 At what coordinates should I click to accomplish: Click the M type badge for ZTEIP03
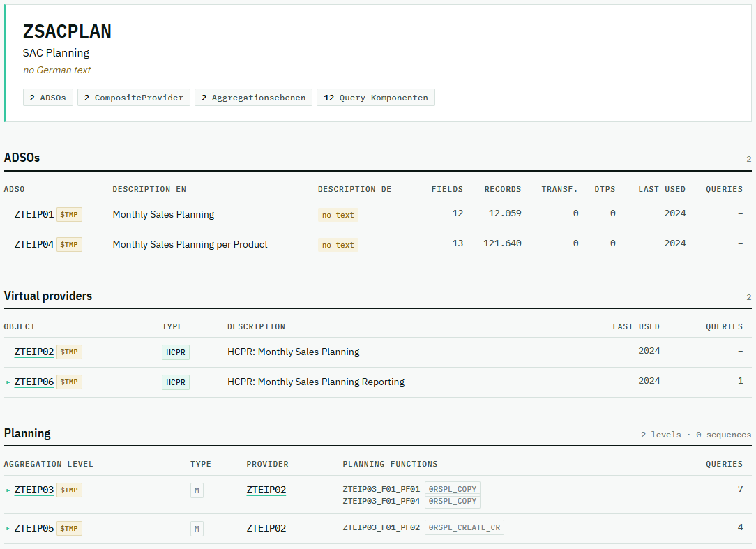click(197, 490)
